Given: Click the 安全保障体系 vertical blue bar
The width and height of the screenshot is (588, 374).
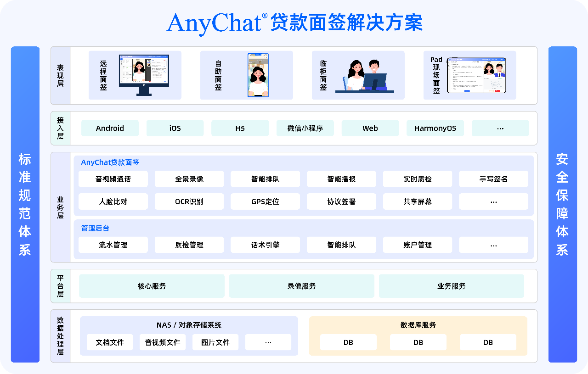Looking at the screenshot, I should pyautogui.click(x=562, y=204).
